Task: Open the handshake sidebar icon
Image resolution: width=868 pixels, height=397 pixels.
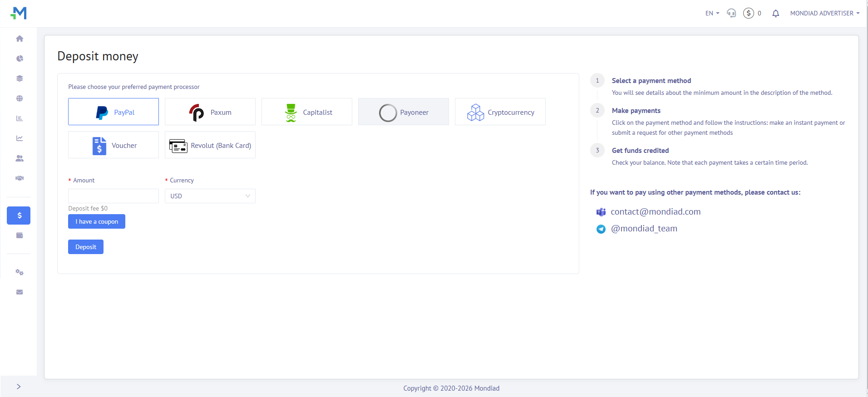Action: (x=20, y=178)
